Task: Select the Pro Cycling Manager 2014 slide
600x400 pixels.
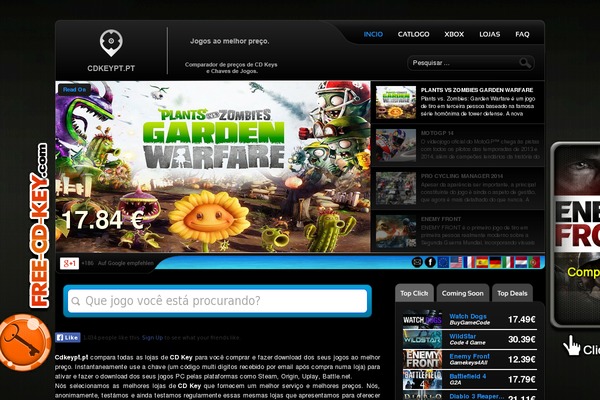Action: (458, 188)
